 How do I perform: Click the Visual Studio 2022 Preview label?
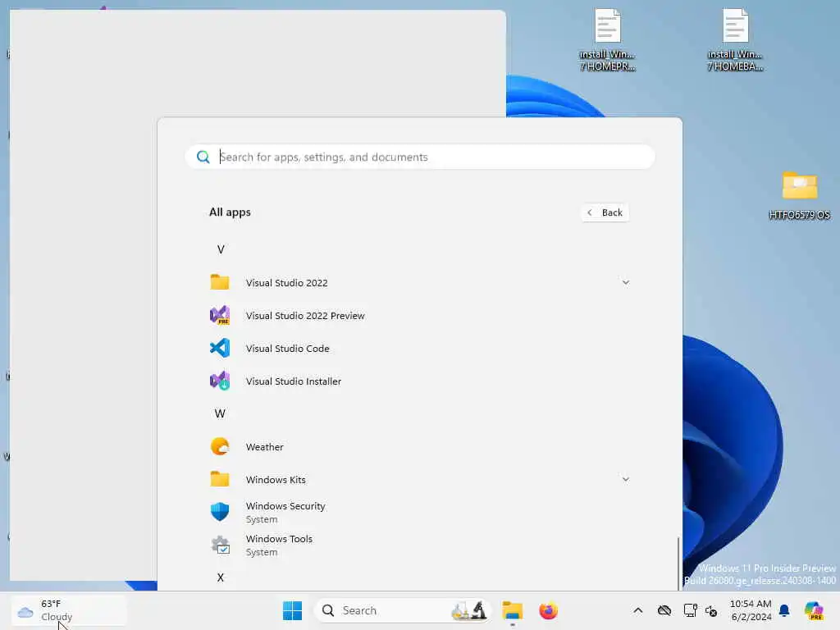pos(305,316)
